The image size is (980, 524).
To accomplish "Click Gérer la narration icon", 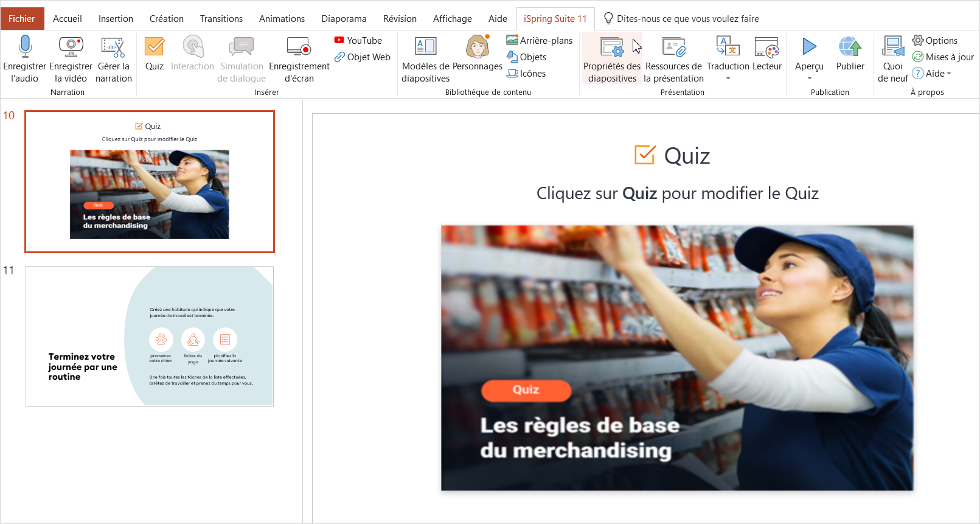I will coord(113,47).
